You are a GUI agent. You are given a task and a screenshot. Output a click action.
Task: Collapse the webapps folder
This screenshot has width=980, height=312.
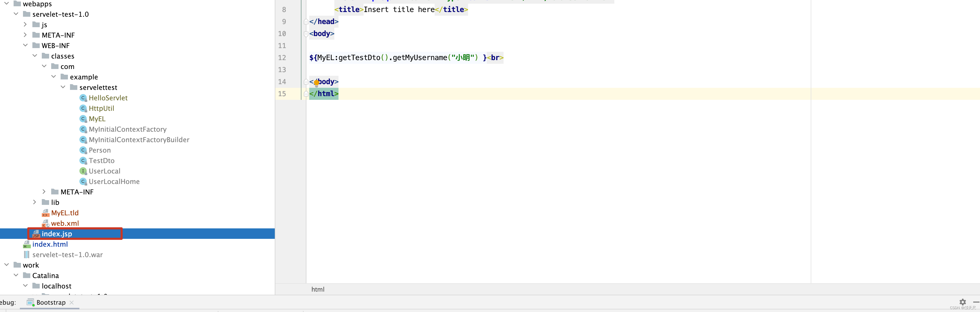coord(7,4)
